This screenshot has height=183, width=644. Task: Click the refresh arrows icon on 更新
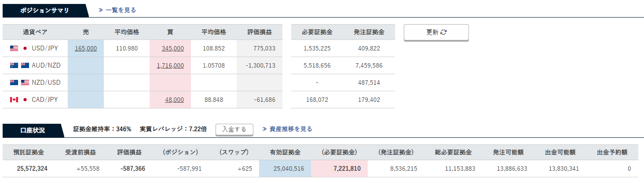point(443,32)
